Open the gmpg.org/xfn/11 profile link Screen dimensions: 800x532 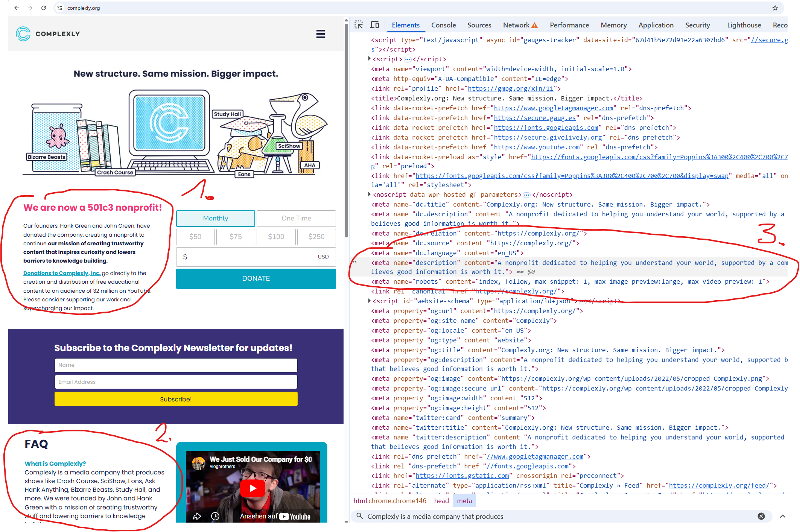pos(510,88)
